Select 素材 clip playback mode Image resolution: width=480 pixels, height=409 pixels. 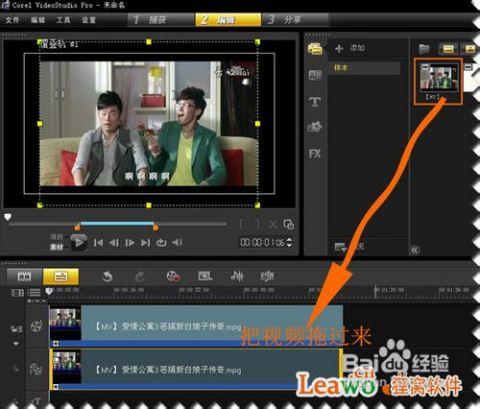tap(56, 247)
